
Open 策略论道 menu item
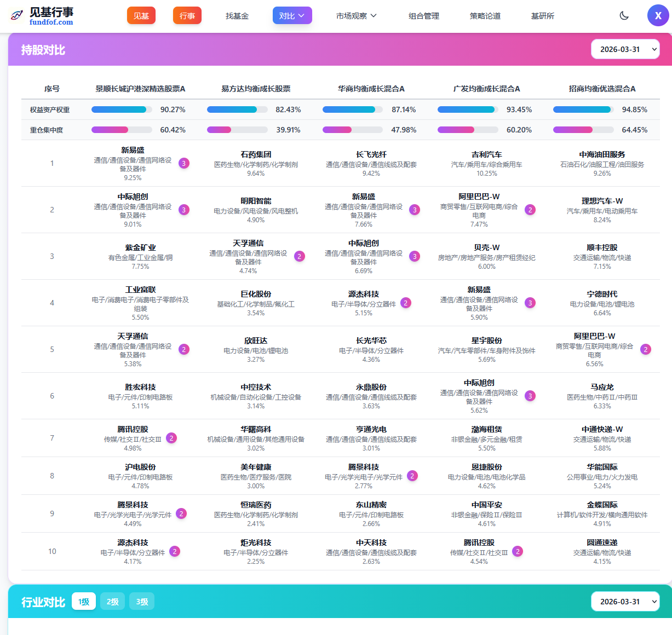click(x=485, y=16)
